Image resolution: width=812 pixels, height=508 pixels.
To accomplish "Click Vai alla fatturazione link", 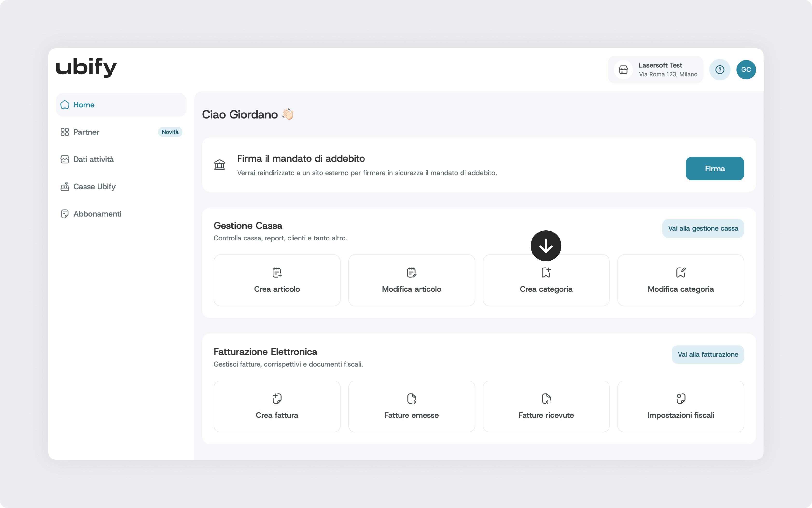I will point(707,354).
